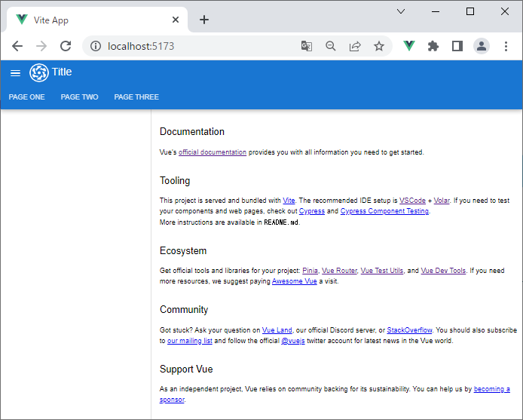
Task: Open the profile avatar menu
Action: [482, 46]
